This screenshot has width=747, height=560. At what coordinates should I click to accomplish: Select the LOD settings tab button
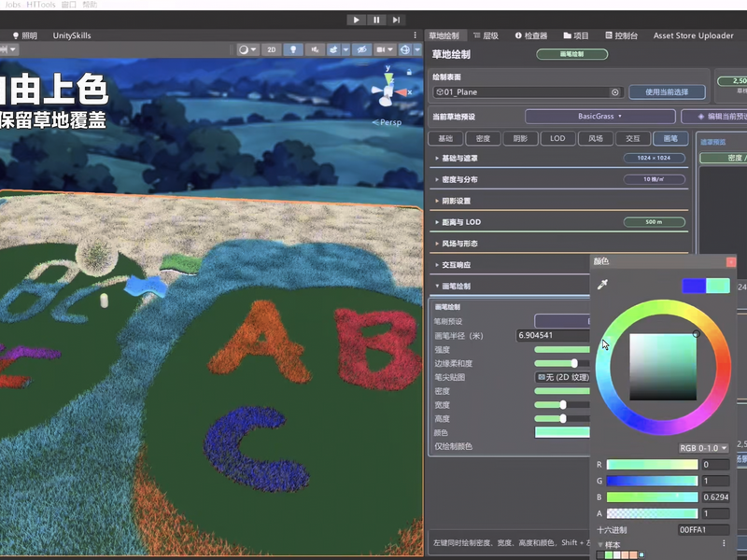557,138
